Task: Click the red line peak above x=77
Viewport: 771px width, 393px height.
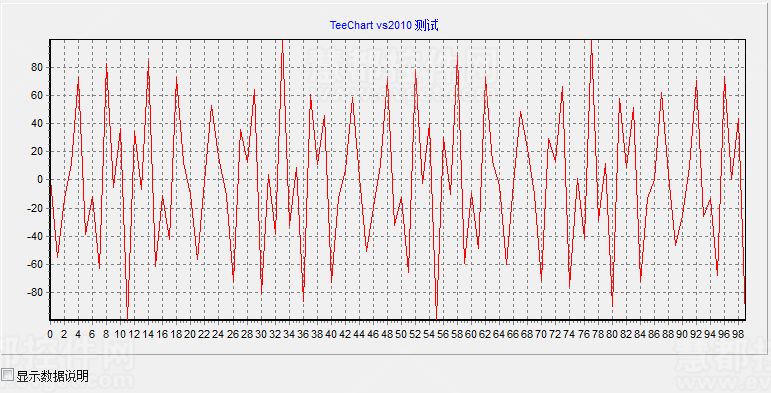Action: pyautogui.click(x=591, y=42)
